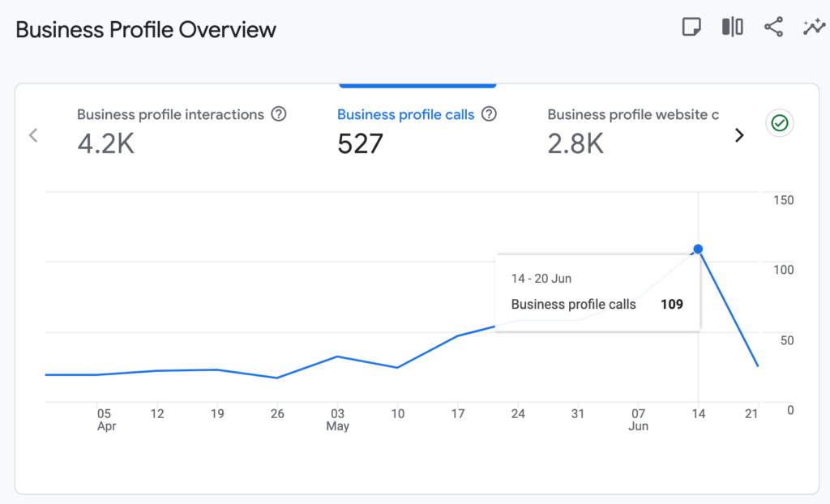This screenshot has height=504, width=830.
Task: Show previous metrics with left chevron
Action: pos(33,135)
